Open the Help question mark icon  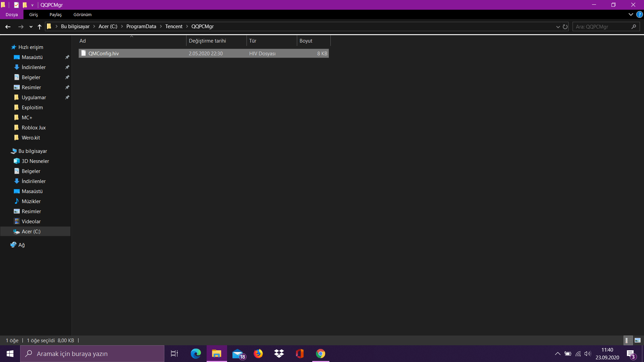pyautogui.click(x=640, y=14)
